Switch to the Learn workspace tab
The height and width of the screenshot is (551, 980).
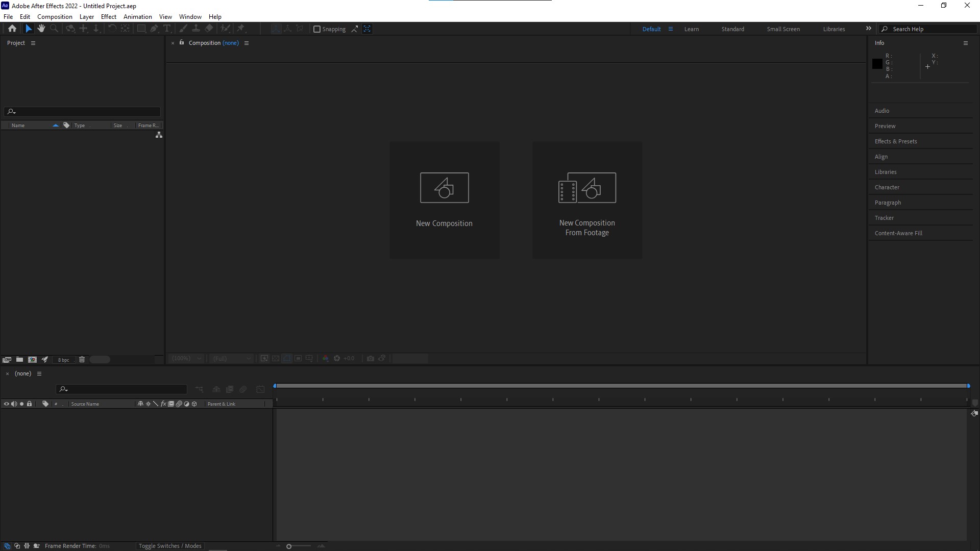coord(691,29)
